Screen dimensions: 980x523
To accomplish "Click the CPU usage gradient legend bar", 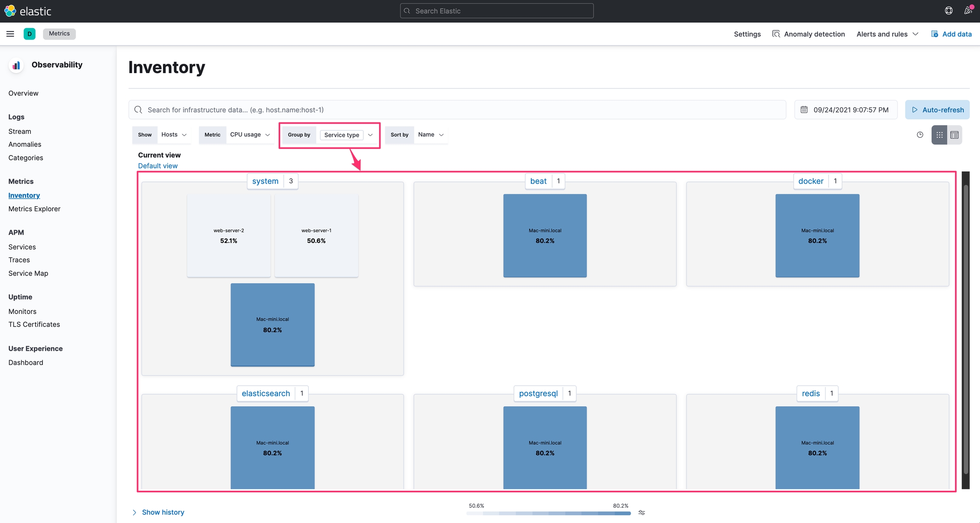I will pyautogui.click(x=548, y=513).
